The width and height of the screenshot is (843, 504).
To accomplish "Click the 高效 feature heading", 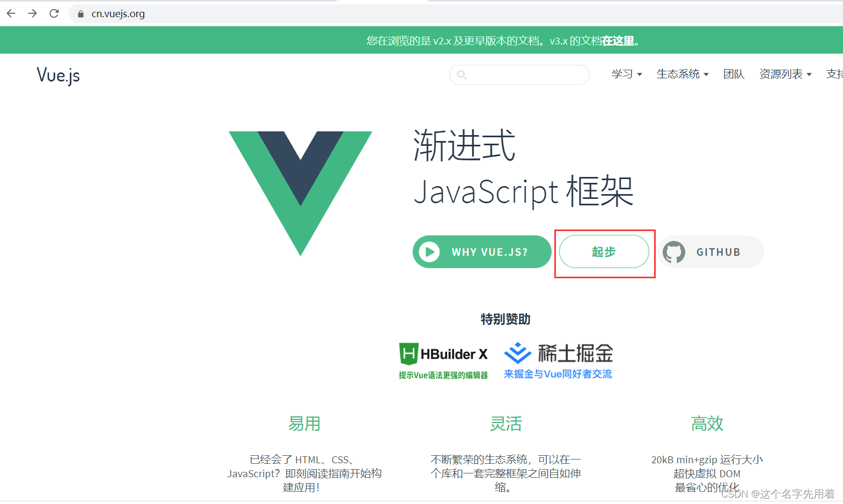I will coord(707,424).
